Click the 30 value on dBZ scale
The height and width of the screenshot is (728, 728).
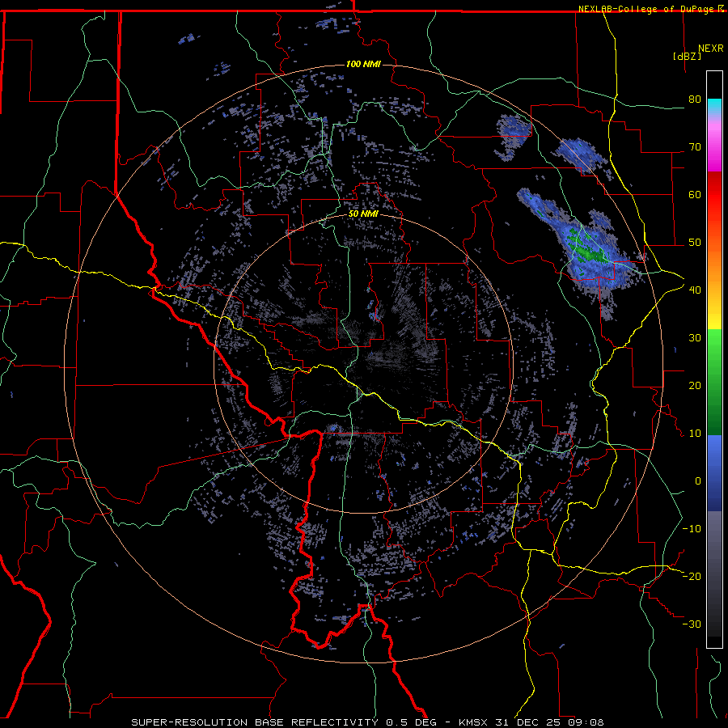point(695,337)
